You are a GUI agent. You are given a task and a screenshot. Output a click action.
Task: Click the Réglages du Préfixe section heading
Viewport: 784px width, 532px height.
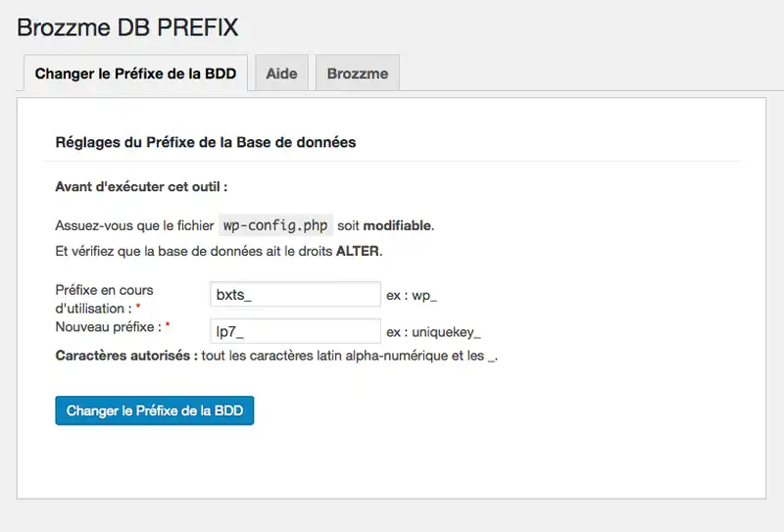click(205, 142)
